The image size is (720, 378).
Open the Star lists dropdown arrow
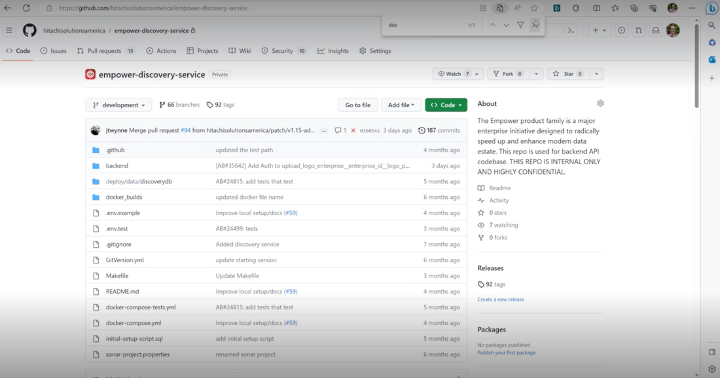tap(596, 74)
